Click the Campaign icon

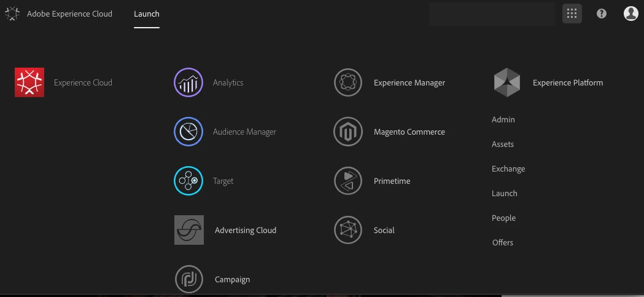pyautogui.click(x=189, y=279)
